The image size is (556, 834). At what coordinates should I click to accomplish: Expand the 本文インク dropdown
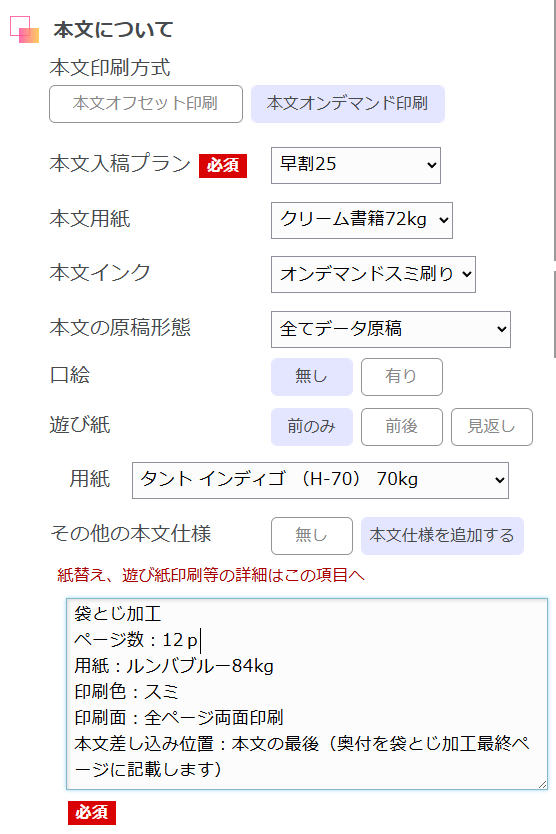[x=373, y=274]
